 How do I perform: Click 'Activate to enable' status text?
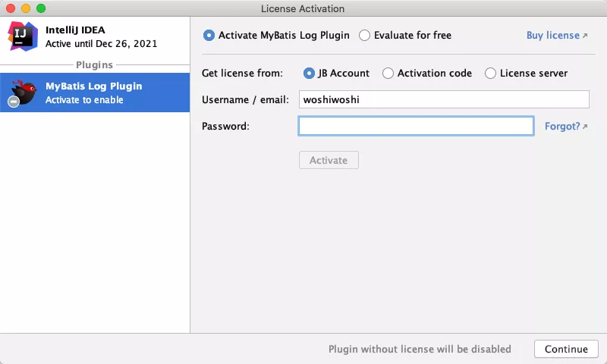click(84, 100)
